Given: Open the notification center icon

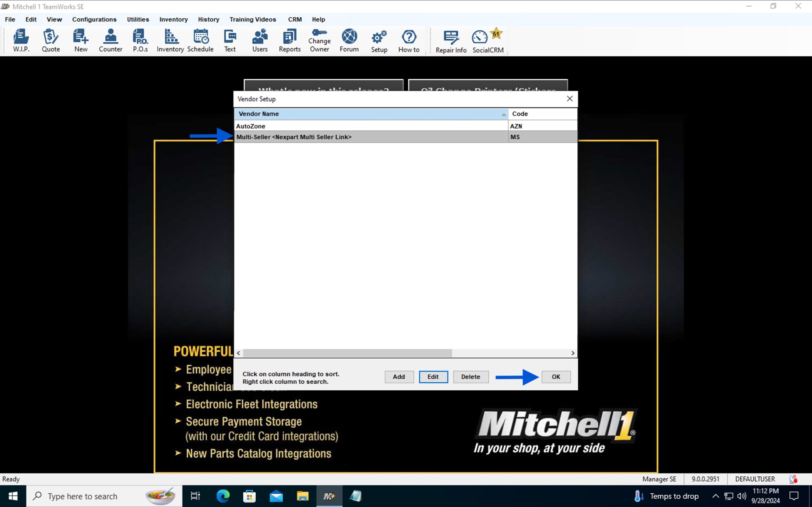Looking at the screenshot, I should (x=794, y=496).
